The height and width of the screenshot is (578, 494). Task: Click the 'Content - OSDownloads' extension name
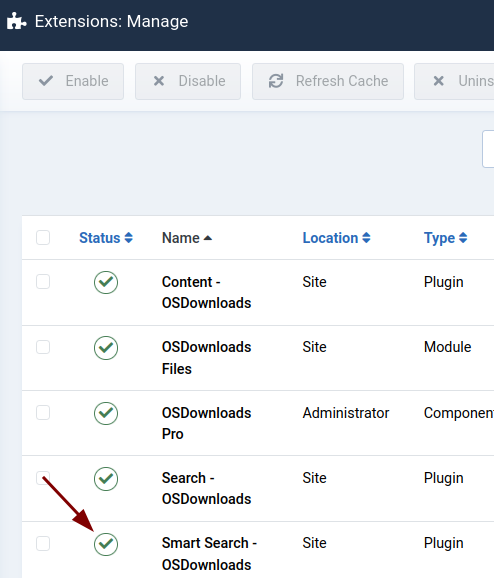pyautogui.click(x=206, y=292)
